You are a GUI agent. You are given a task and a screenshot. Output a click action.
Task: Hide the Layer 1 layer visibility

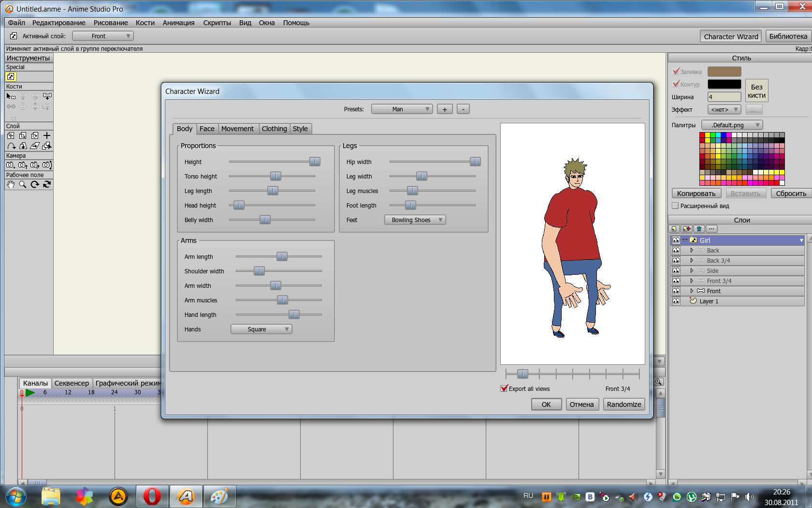tap(676, 301)
